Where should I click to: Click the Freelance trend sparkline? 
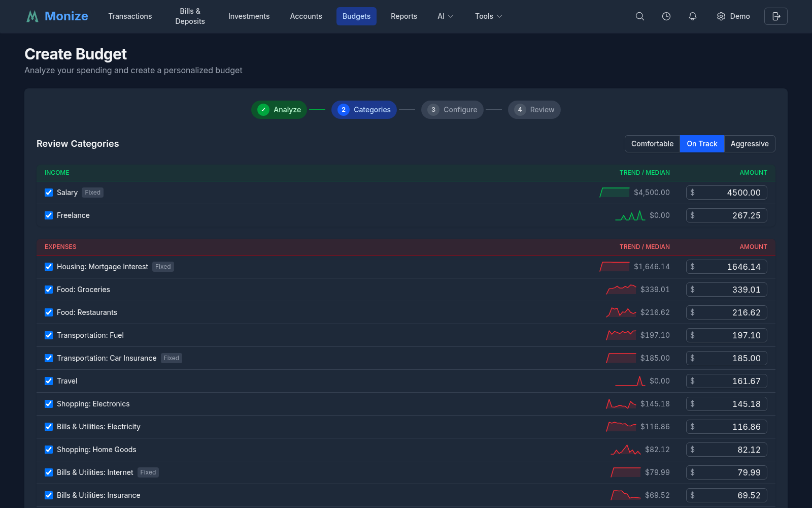[630, 215]
